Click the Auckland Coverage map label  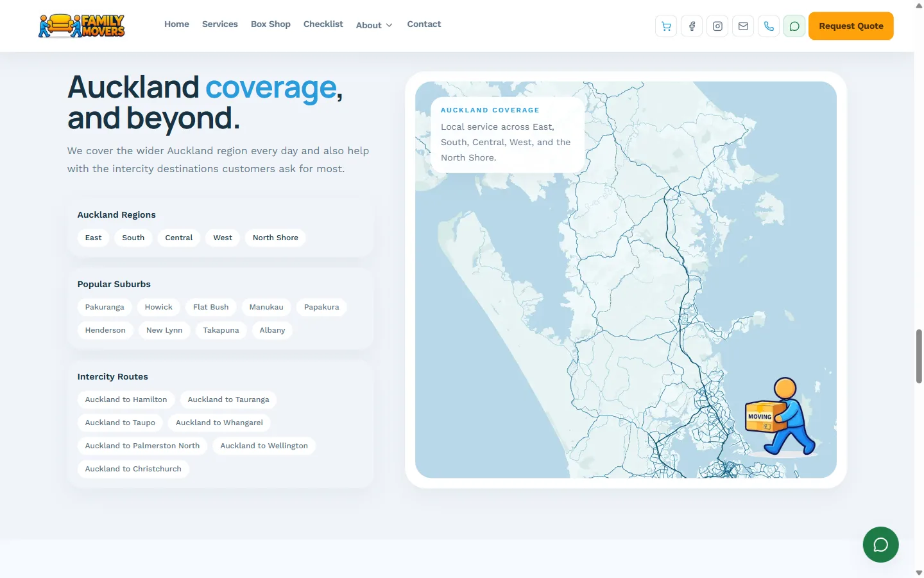click(x=490, y=110)
